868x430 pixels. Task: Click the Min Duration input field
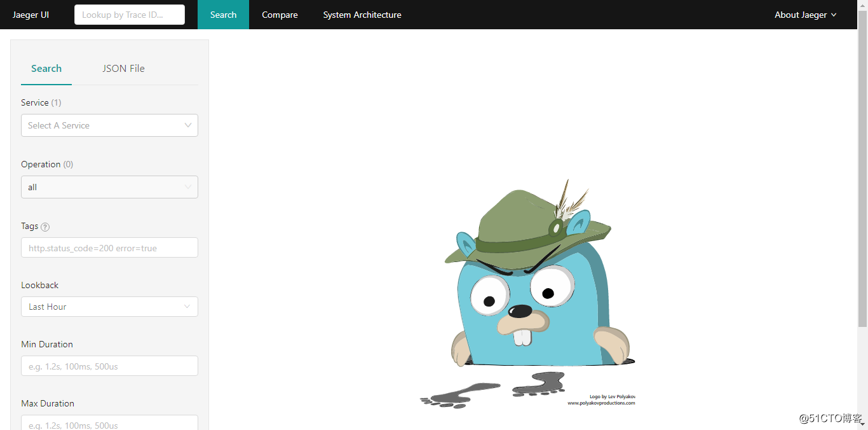coord(109,366)
